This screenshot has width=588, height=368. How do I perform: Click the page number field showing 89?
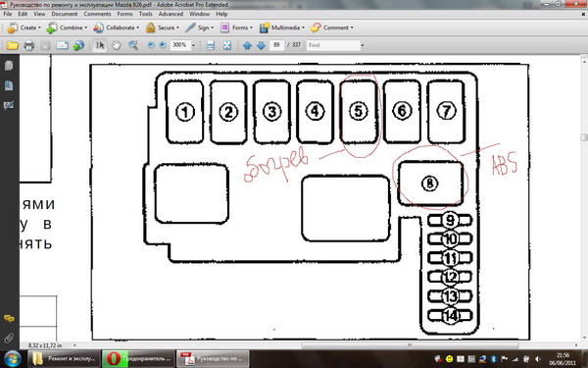click(276, 45)
